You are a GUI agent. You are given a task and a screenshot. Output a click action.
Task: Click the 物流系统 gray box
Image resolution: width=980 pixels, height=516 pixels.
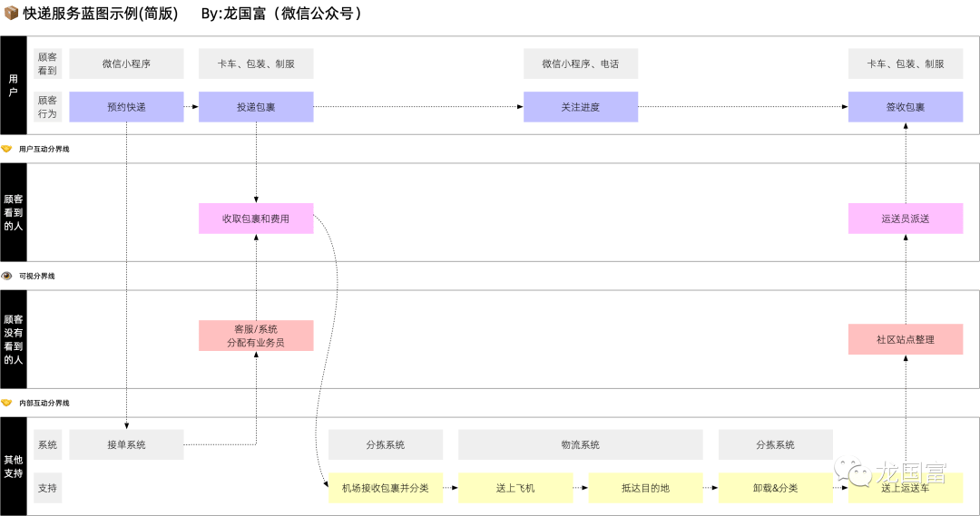[581, 444]
